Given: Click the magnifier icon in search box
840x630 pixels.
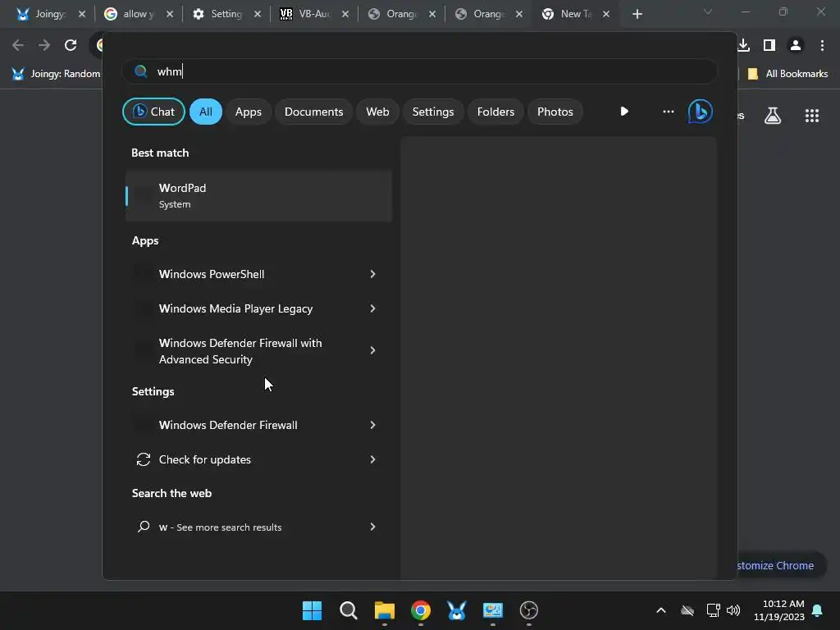Looking at the screenshot, I should coord(141,71).
